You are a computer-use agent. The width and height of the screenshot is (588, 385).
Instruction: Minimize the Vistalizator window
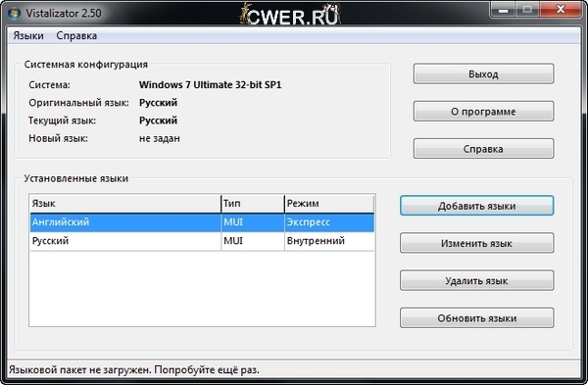click(504, 10)
